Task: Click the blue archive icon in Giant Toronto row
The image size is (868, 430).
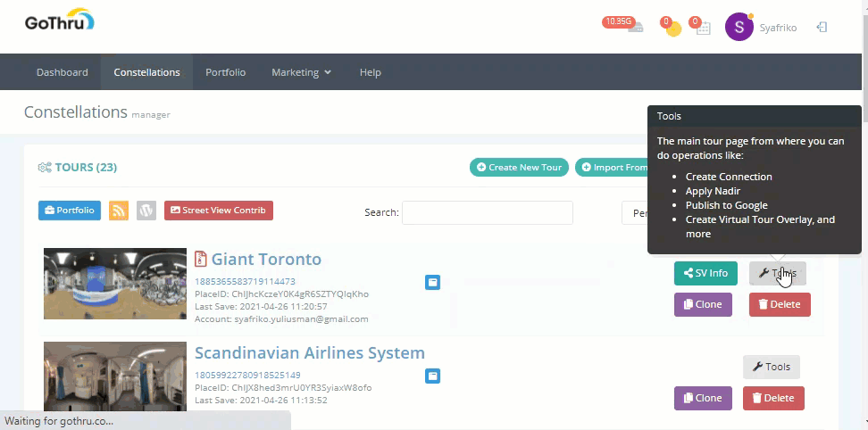Action: (432, 283)
